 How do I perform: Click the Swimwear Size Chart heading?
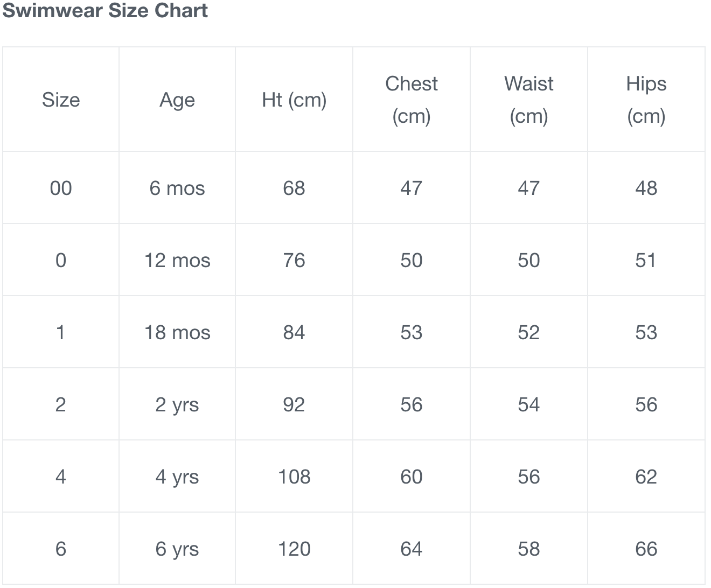(105, 11)
